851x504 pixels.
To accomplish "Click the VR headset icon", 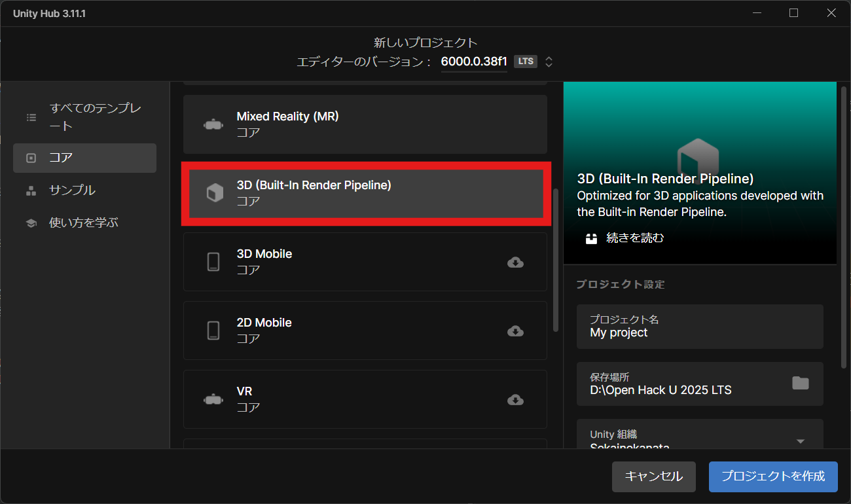I will pos(213,399).
